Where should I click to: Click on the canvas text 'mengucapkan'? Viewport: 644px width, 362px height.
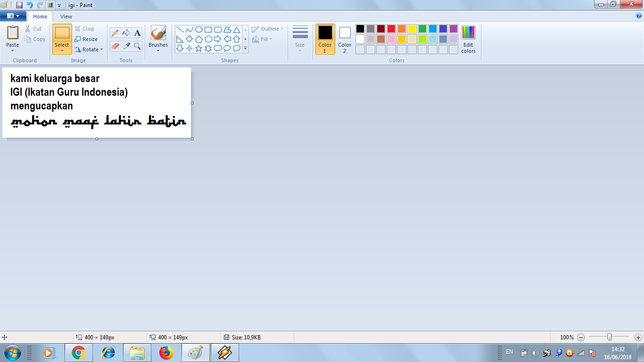pos(41,106)
